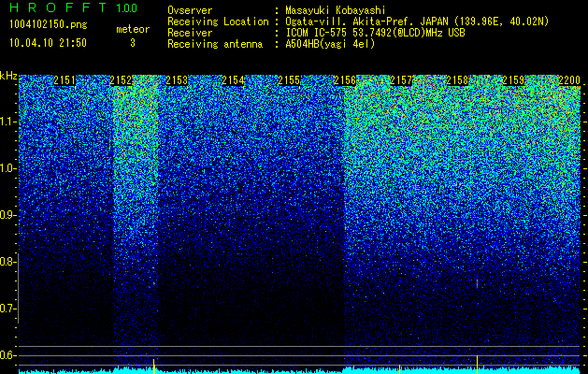Click the small yellow spike near 2157
588x374 pixels.
click(x=400, y=369)
